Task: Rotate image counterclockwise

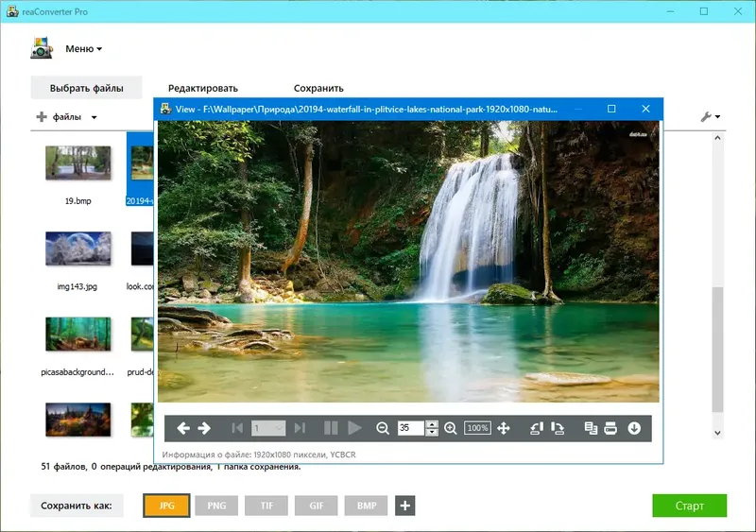Action: click(x=536, y=428)
